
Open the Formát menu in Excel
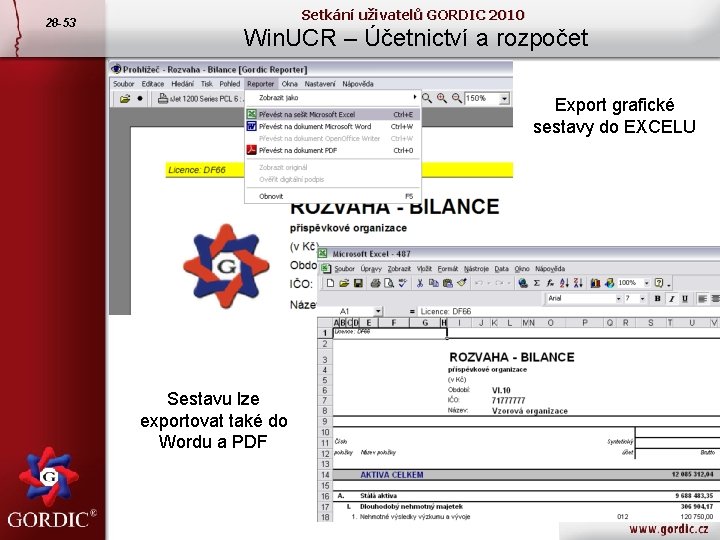pos(448,269)
